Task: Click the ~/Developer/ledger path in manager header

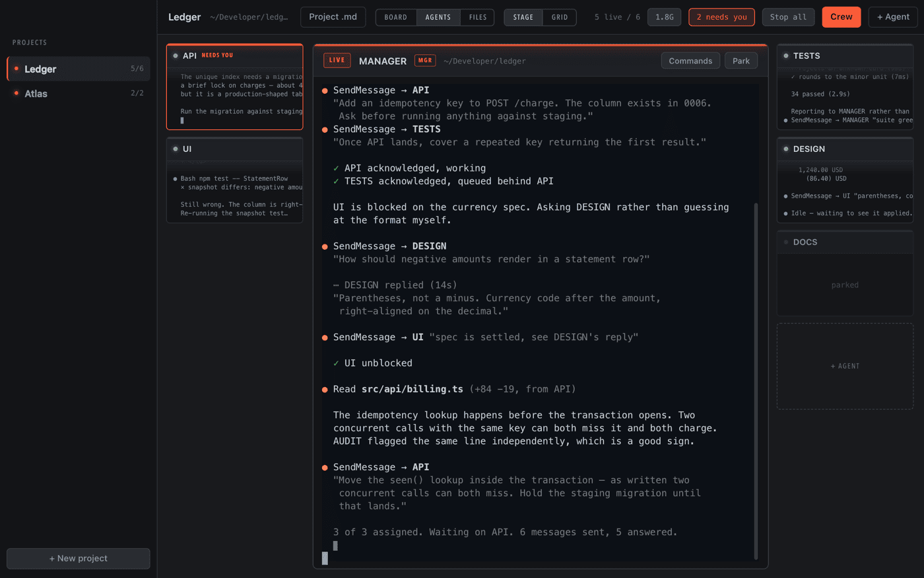Action: click(484, 61)
